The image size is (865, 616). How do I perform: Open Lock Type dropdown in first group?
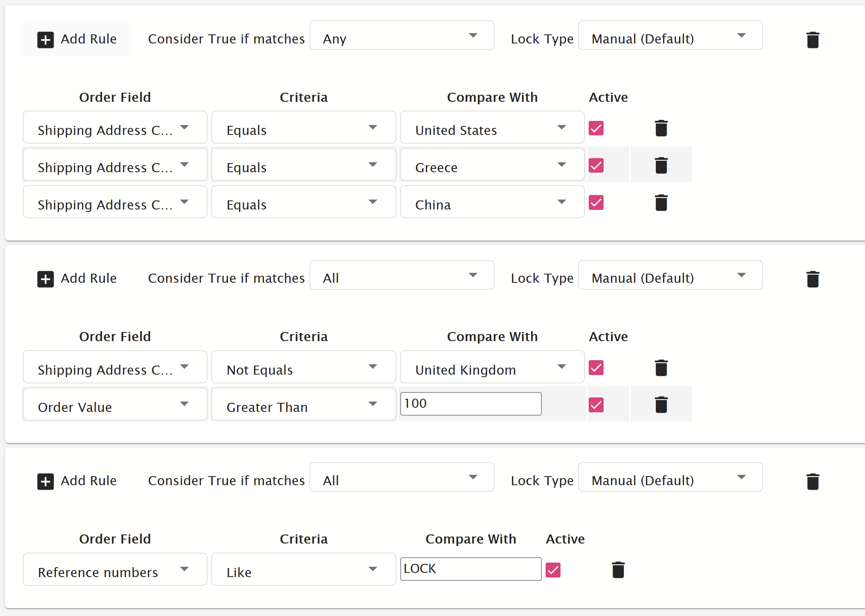[x=670, y=36]
